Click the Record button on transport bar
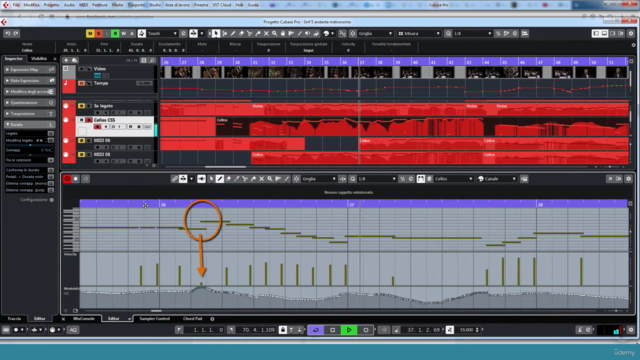This screenshot has height=360, width=640. tap(366, 330)
